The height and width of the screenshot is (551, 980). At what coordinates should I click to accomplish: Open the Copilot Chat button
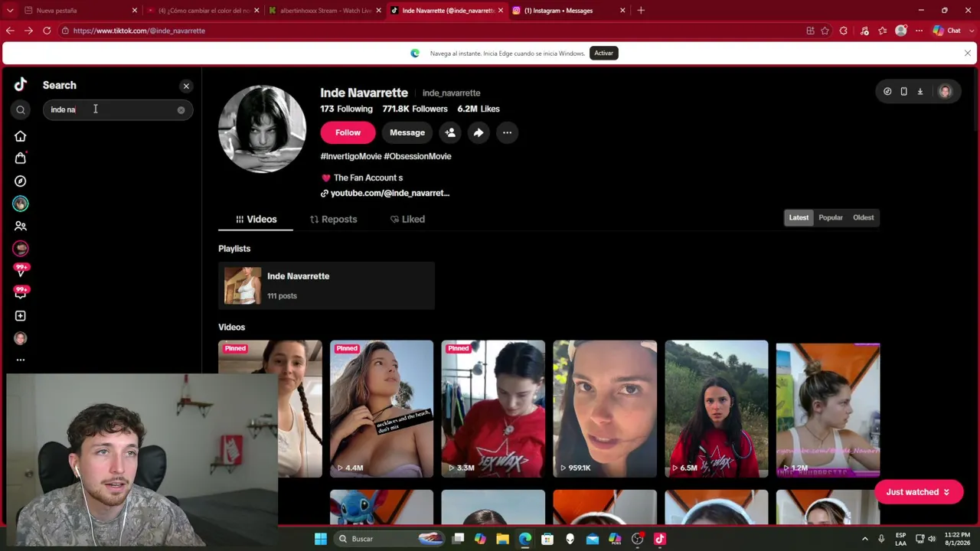click(946, 31)
